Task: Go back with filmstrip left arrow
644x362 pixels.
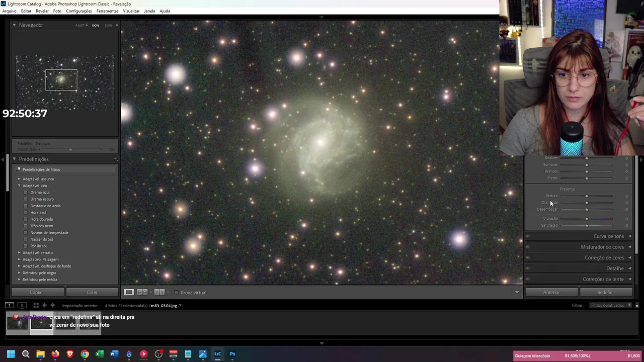Action: [x=44, y=305]
